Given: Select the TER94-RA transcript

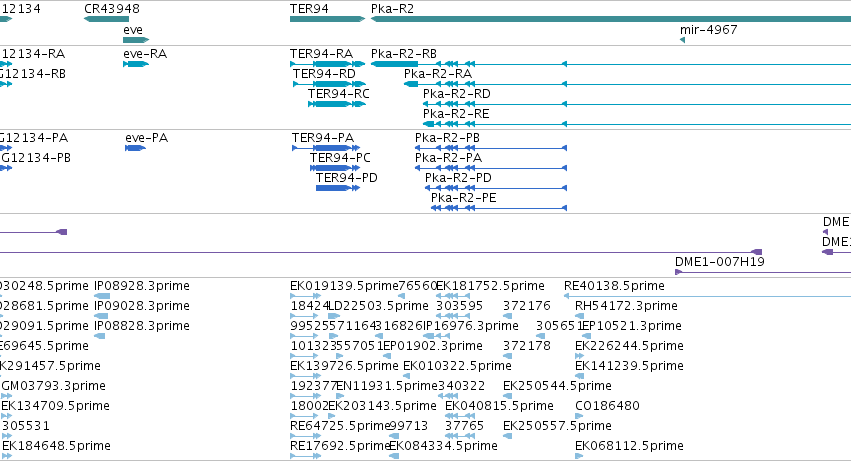Looking at the screenshot, I should 327,64.
